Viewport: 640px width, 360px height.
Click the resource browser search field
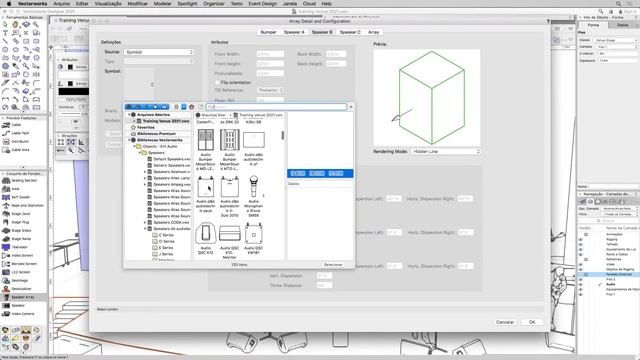point(276,107)
